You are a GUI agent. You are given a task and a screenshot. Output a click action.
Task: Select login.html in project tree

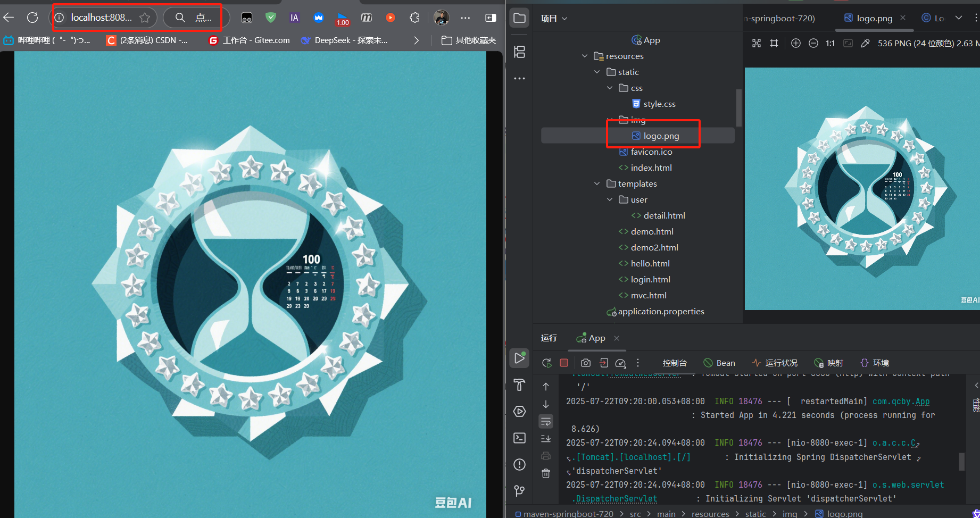pos(644,279)
